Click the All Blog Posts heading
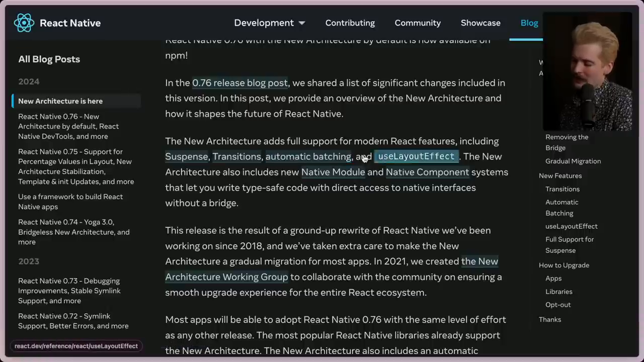The image size is (644, 362). pos(49,59)
